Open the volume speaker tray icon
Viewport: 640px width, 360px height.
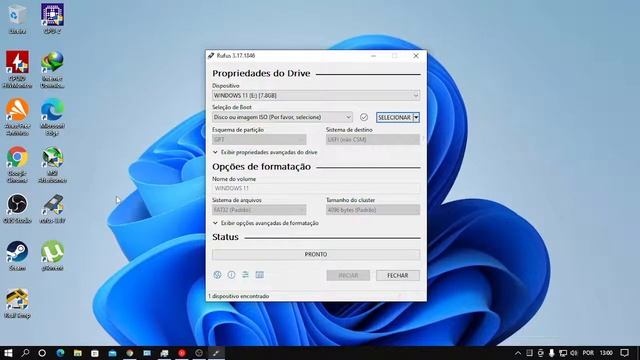pos(574,353)
